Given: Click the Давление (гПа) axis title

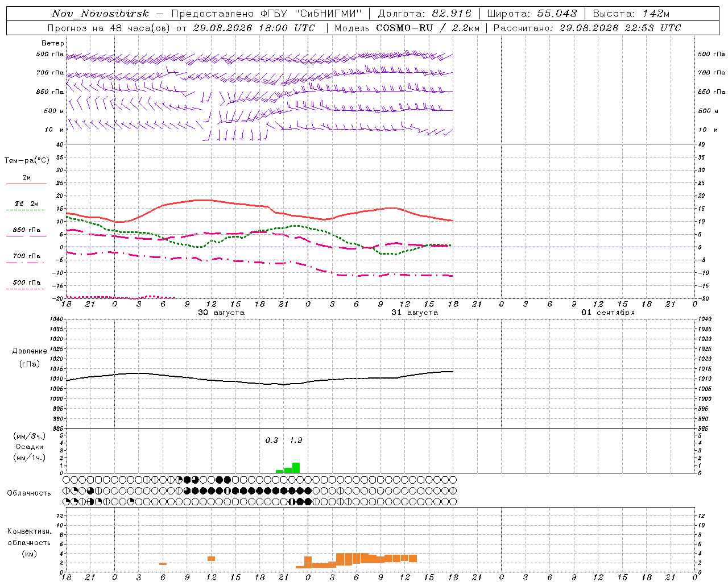Looking at the screenshot, I should point(30,357).
